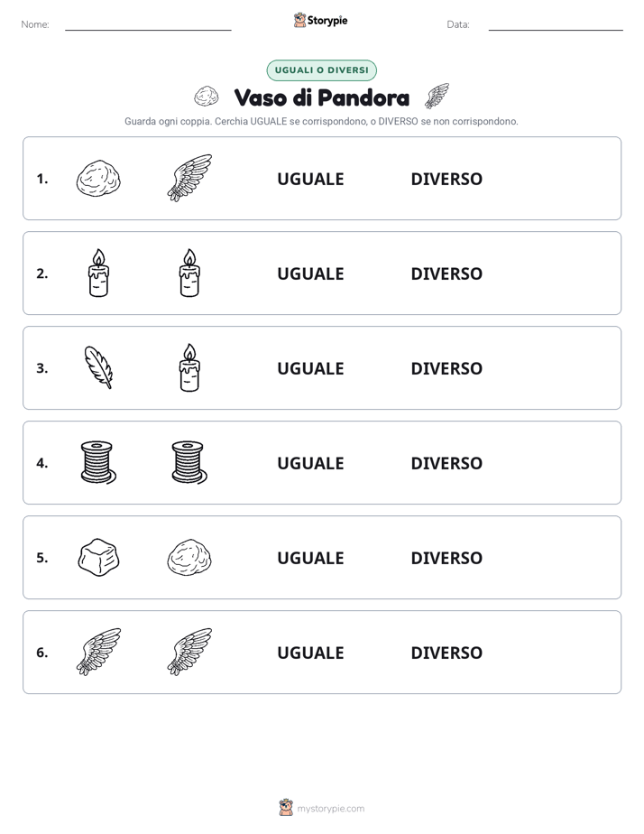Click the Storypie bear logo at top
This screenshot has width=644, height=834.
coord(299,20)
